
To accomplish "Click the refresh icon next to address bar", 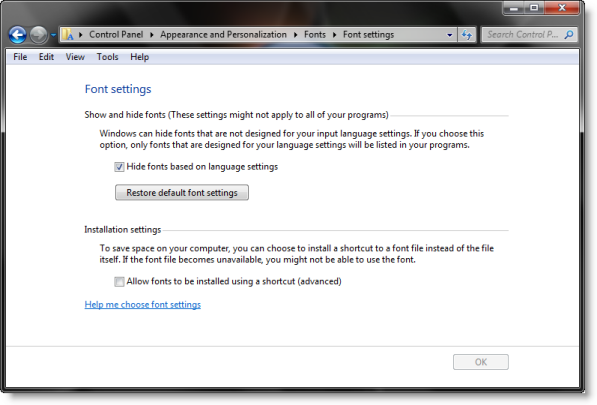I will click(x=467, y=35).
